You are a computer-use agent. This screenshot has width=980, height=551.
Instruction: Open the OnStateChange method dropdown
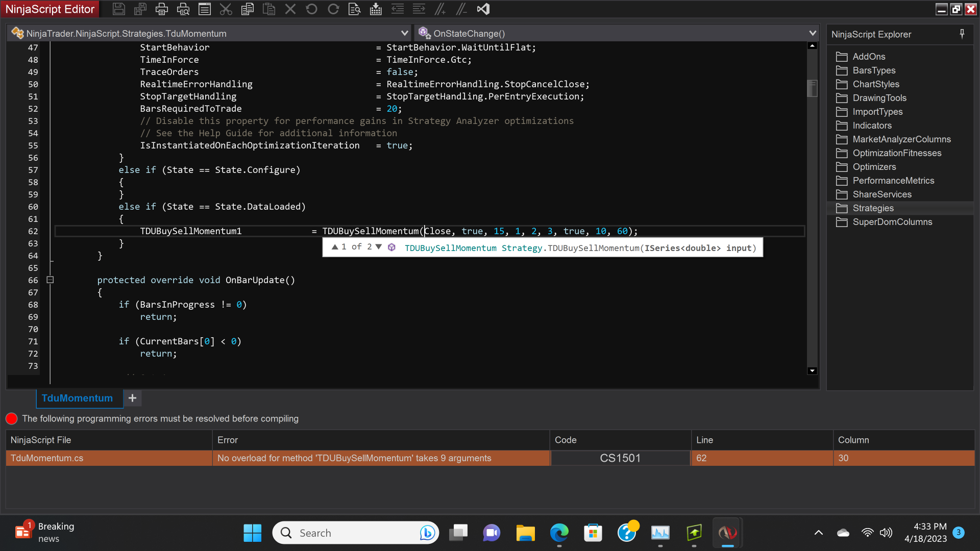click(812, 33)
